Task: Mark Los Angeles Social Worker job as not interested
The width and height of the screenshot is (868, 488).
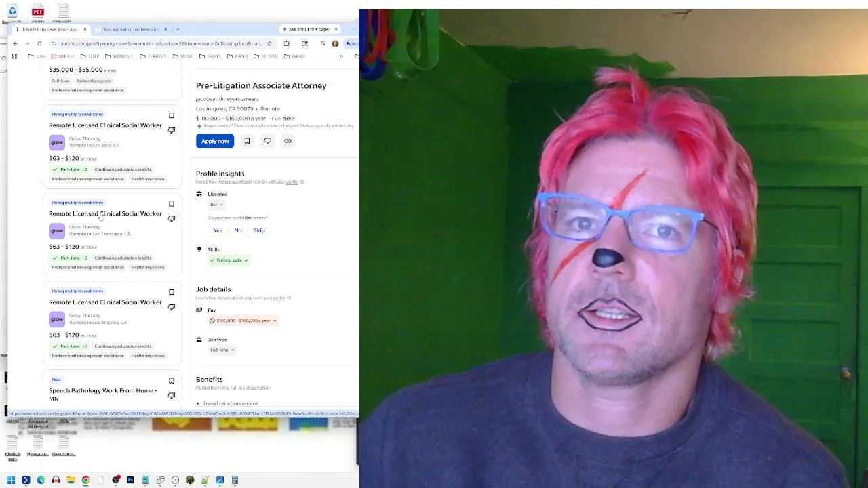Action: (x=172, y=307)
